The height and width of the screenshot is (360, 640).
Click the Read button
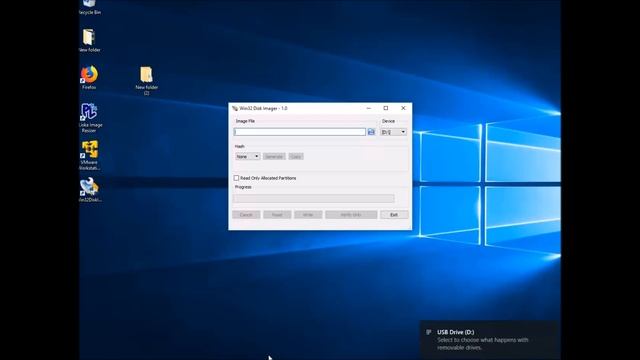tap(277, 215)
